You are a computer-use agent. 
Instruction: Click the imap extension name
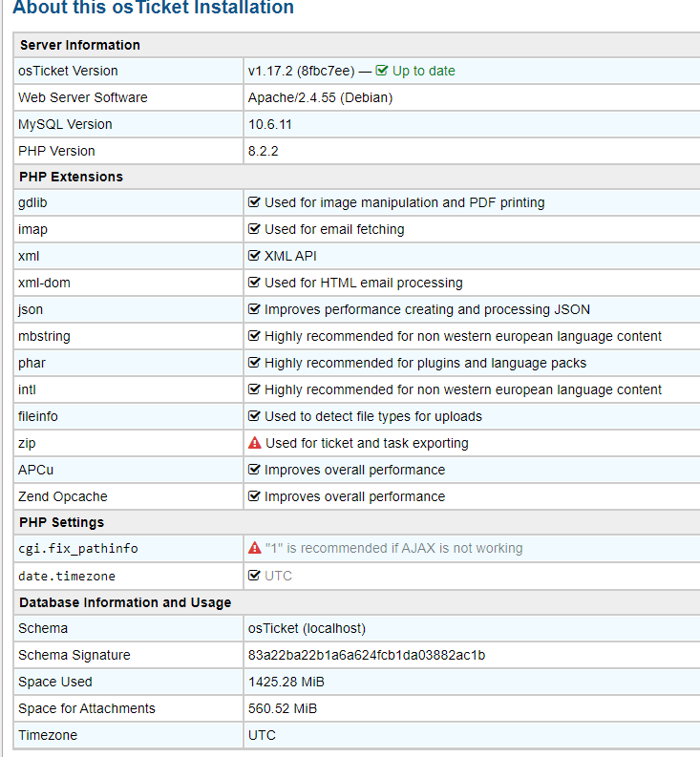click(x=32, y=229)
